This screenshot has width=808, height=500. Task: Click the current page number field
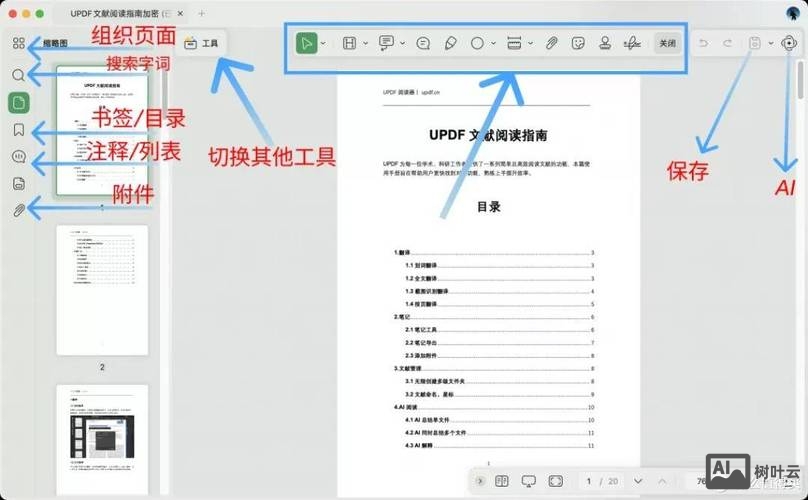point(588,481)
